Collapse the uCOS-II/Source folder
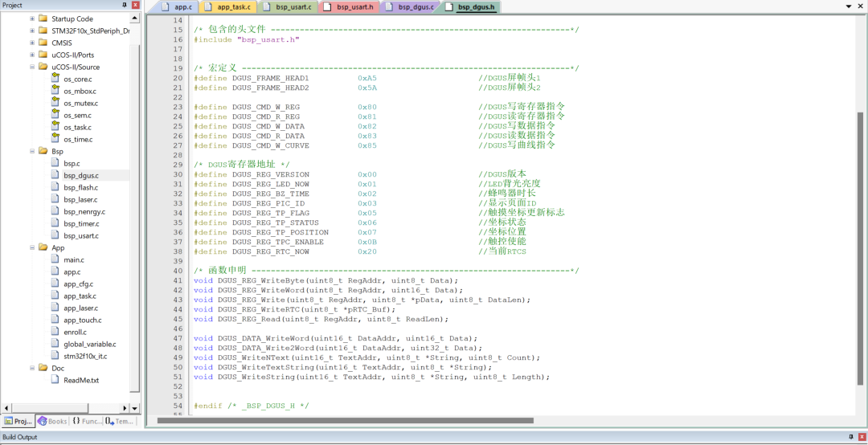 (32, 67)
